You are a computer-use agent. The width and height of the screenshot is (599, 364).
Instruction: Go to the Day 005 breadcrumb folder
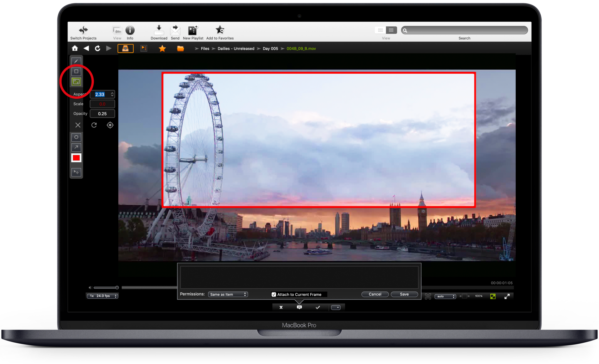point(270,48)
